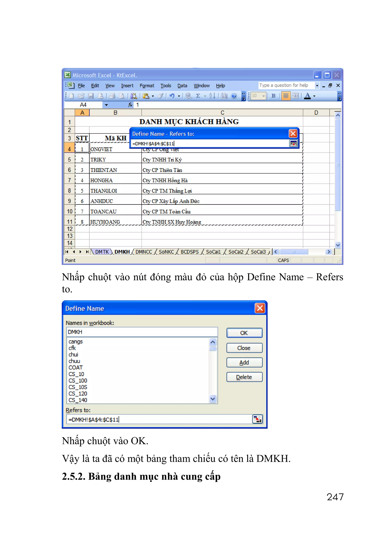392x554 pixels.
Task: Open the Name Box dropdown arrow
Action: tap(106, 105)
